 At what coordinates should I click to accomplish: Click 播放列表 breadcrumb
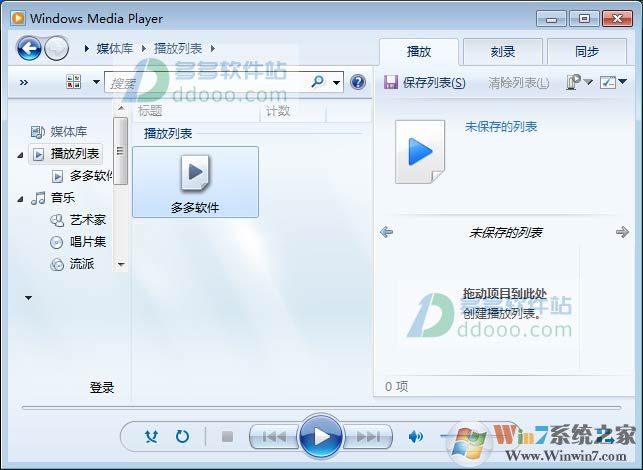coord(178,48)
